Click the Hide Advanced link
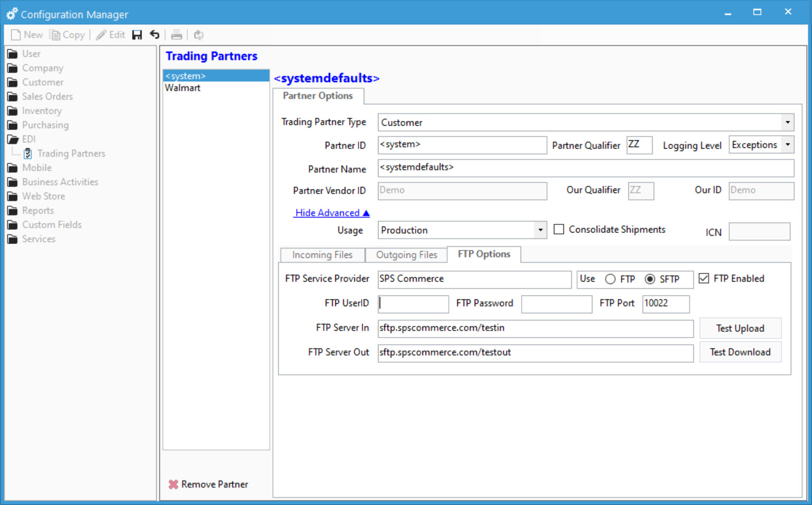This screenshot has height=505, width=812. point(332,213)
